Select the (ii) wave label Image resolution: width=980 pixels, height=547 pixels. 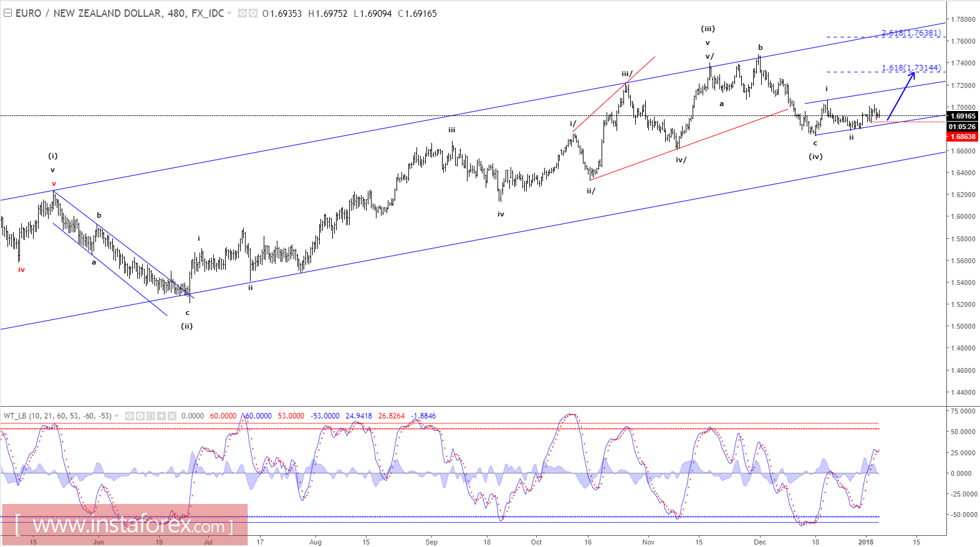click(x=187, y=326)
